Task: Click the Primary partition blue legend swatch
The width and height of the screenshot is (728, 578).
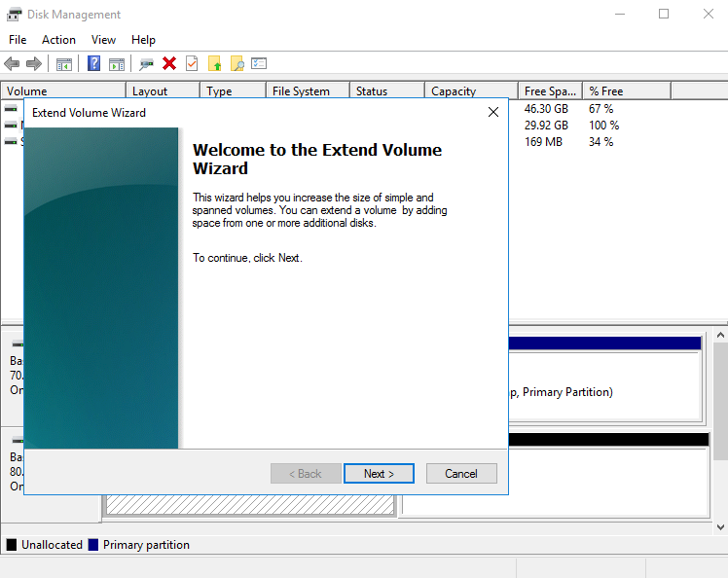Action: click(93, 545)
